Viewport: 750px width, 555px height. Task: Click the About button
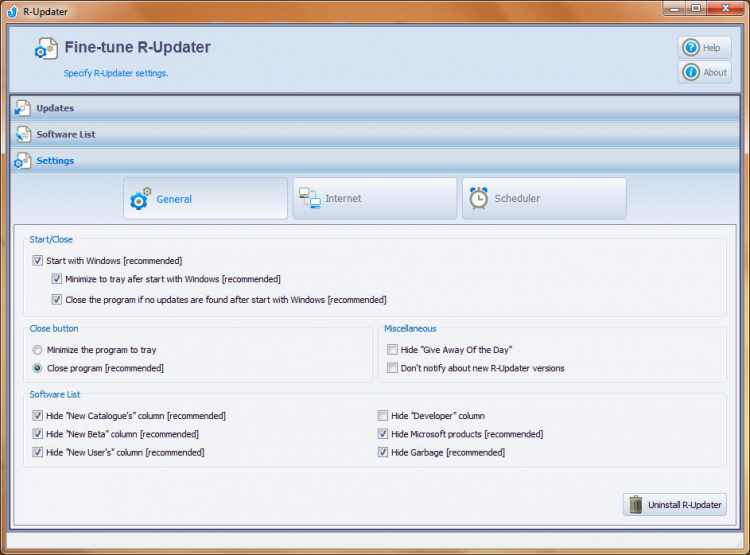click(x=705, y=72)
